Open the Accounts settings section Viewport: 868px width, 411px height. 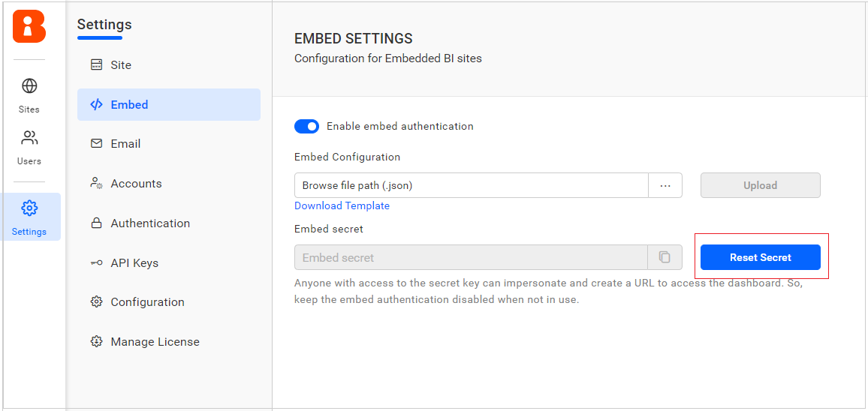pyautogui.click(x=136, y=184)
